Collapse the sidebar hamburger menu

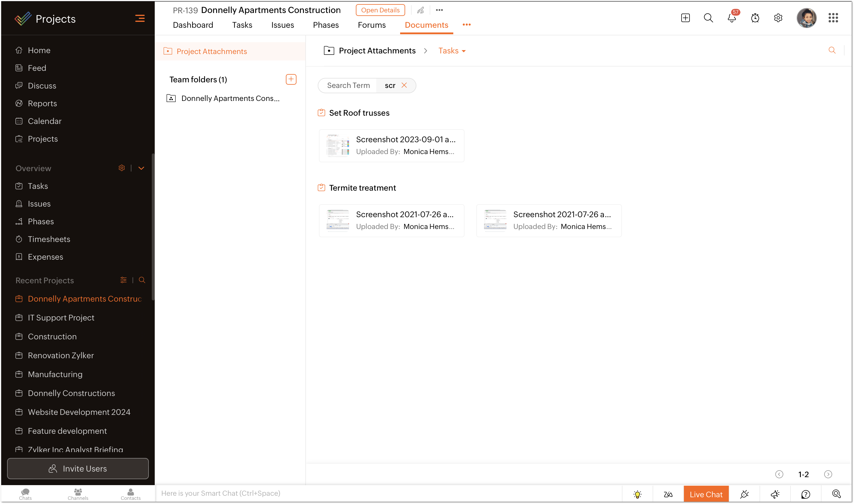[140, 18]
